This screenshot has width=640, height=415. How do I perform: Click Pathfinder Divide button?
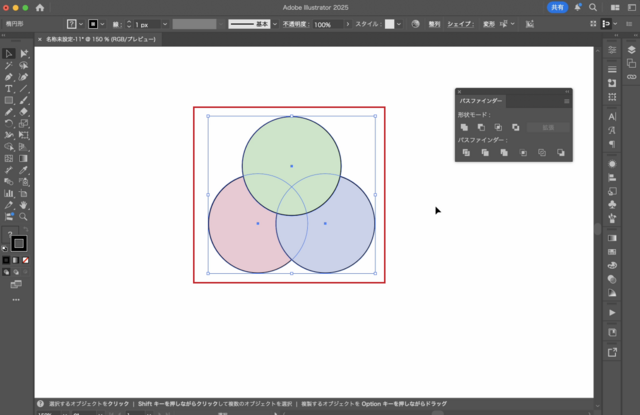coord(466,153)
